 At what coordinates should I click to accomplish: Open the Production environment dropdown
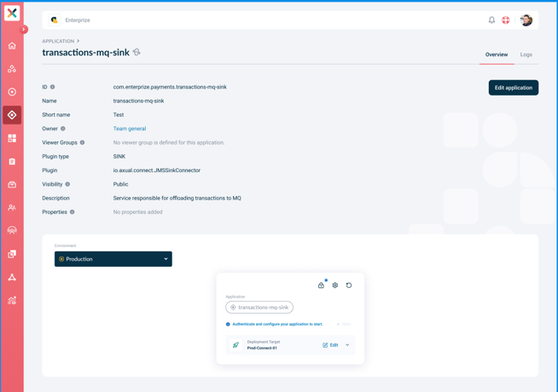tap(113, 259)
